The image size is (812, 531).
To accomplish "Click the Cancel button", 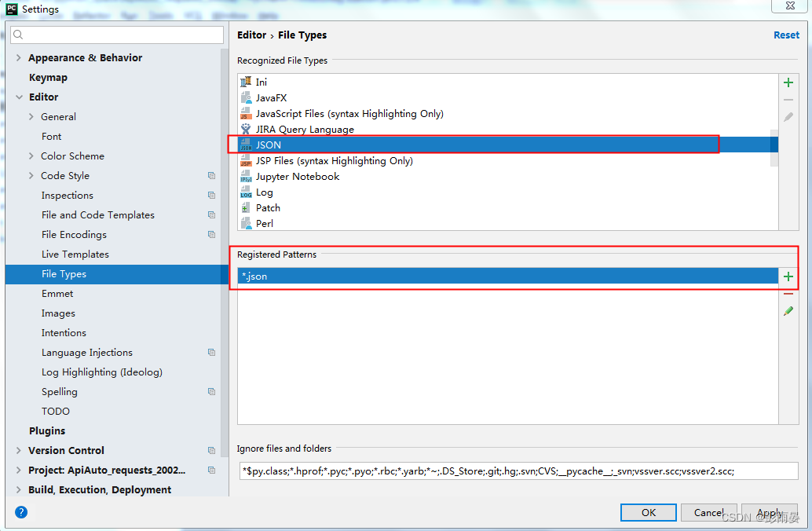I will coord(708,512).
